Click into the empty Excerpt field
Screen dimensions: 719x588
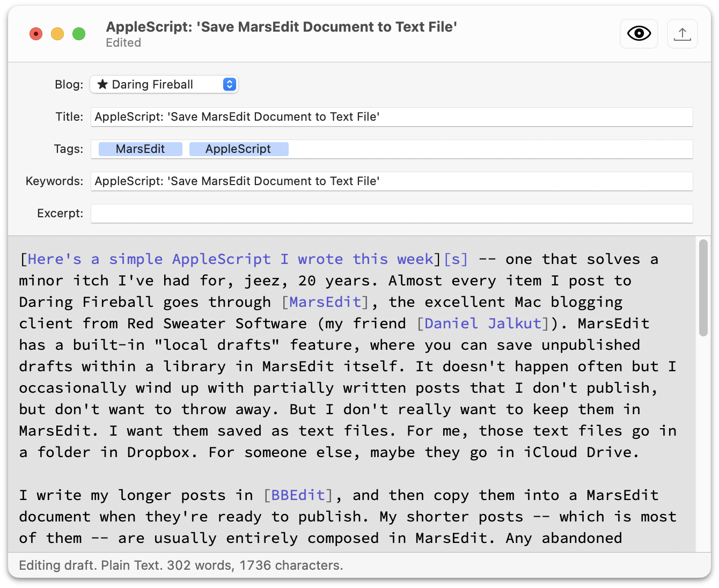point(392,214)
